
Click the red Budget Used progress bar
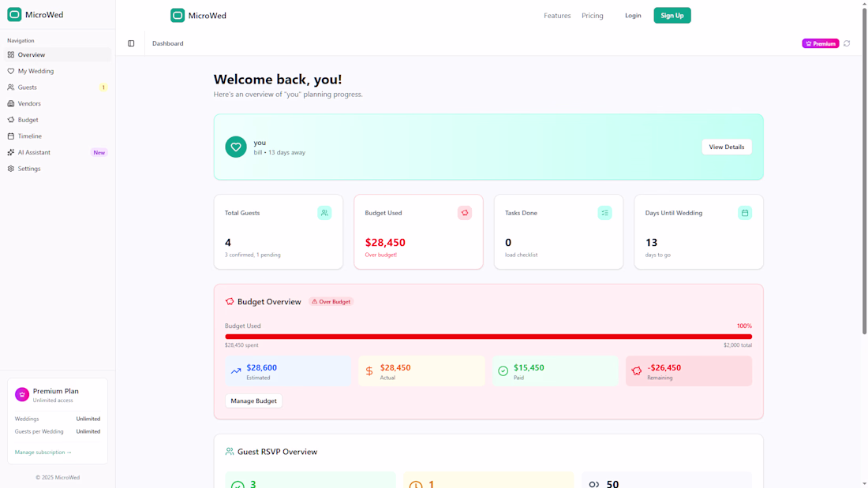click(x=488, y=337)
